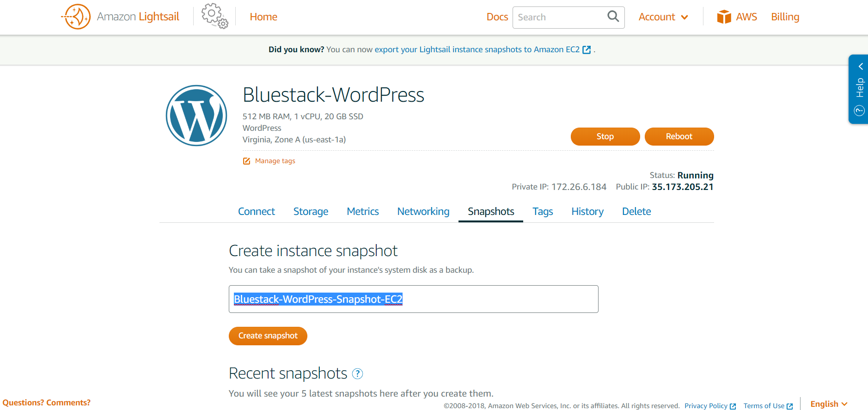Collapse the Help panel arrow
Viewport: 868px width, 410px height.
[861, 67]
